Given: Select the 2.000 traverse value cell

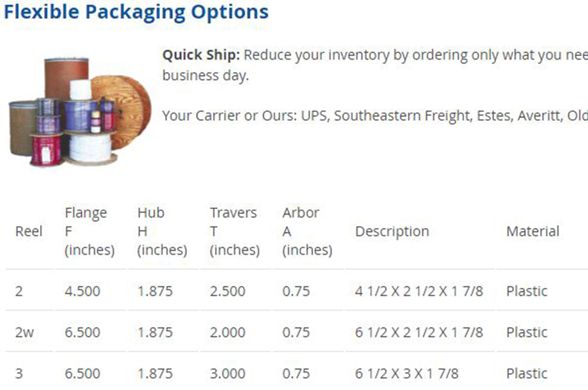Looking at the screenshot, I should coord(228,332).
